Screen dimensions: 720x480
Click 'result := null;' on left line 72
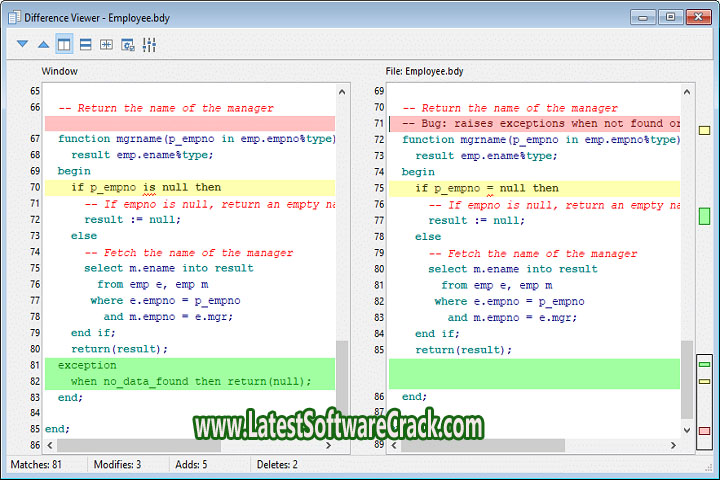coord(133,220)
